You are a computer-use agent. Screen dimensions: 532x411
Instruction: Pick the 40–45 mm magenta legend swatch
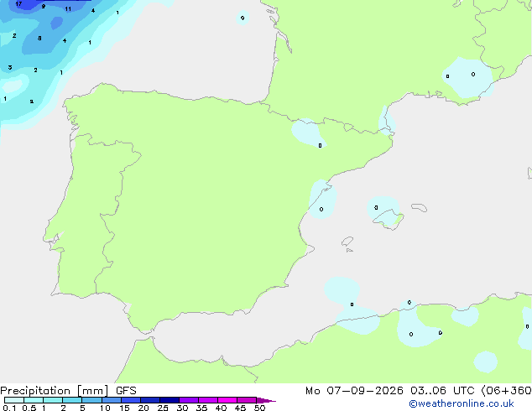tap(227, 400)
